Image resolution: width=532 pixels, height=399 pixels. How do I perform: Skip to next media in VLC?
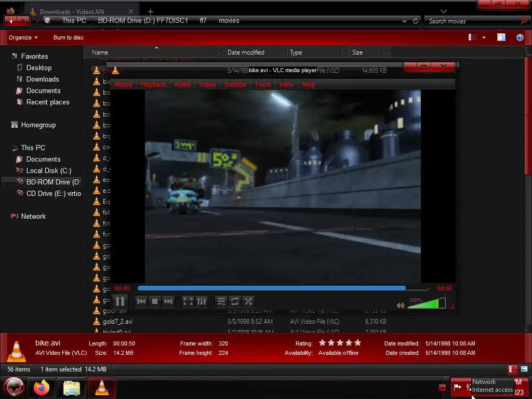(168, 301)
